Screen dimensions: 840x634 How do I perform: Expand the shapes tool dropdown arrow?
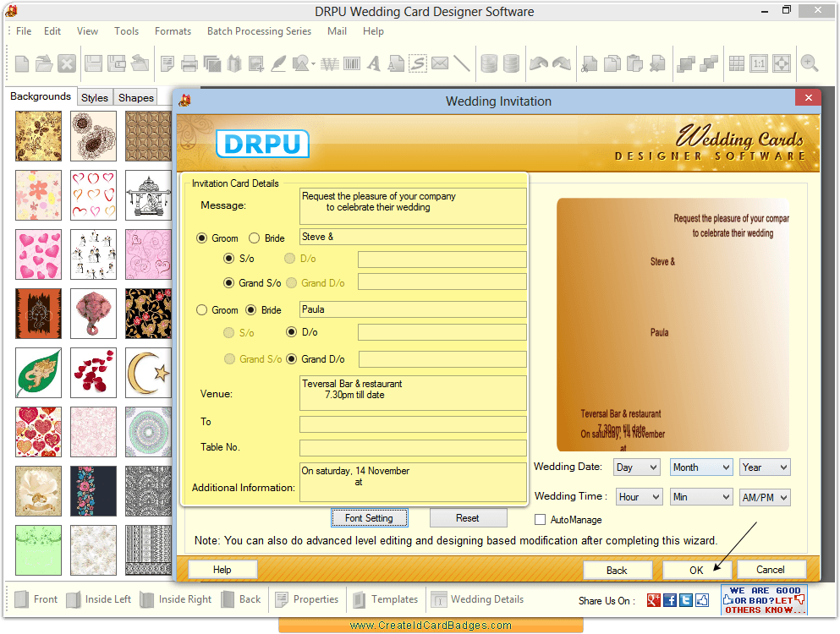pyautogui.click(x=313, y=64)
